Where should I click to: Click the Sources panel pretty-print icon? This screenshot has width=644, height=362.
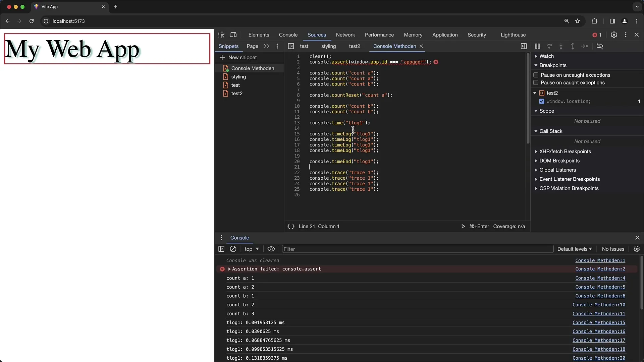[x=290, y=226]
